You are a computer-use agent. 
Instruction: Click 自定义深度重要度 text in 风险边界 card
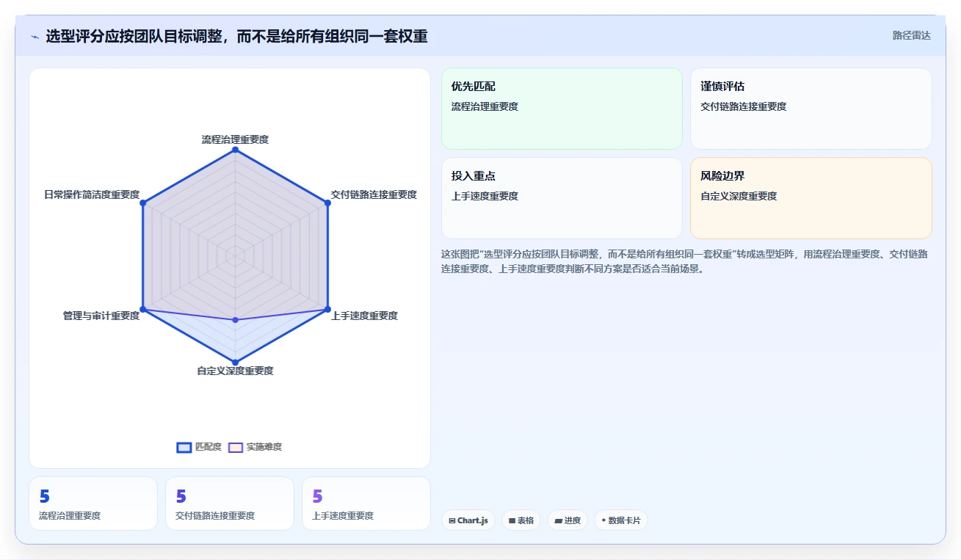739,196
